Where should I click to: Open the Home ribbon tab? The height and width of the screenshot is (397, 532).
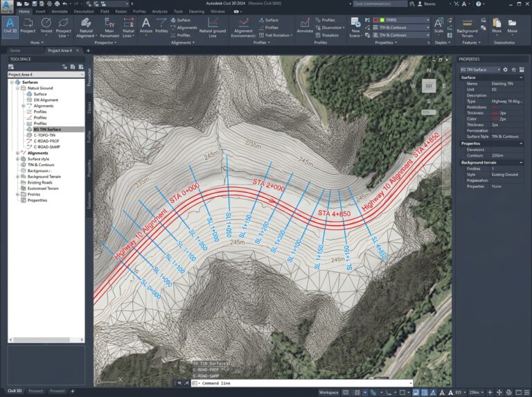(24, 12)
